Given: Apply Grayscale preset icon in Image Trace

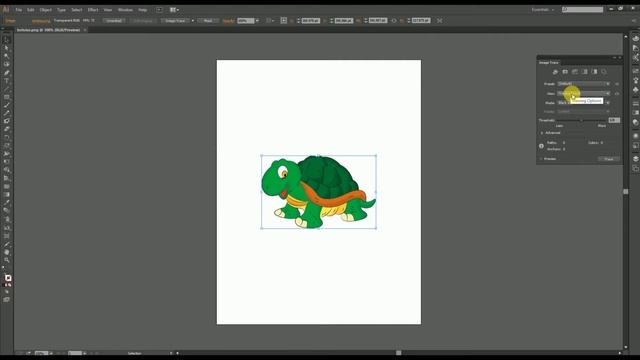Looking at the screenshot, I should [584, 72].
